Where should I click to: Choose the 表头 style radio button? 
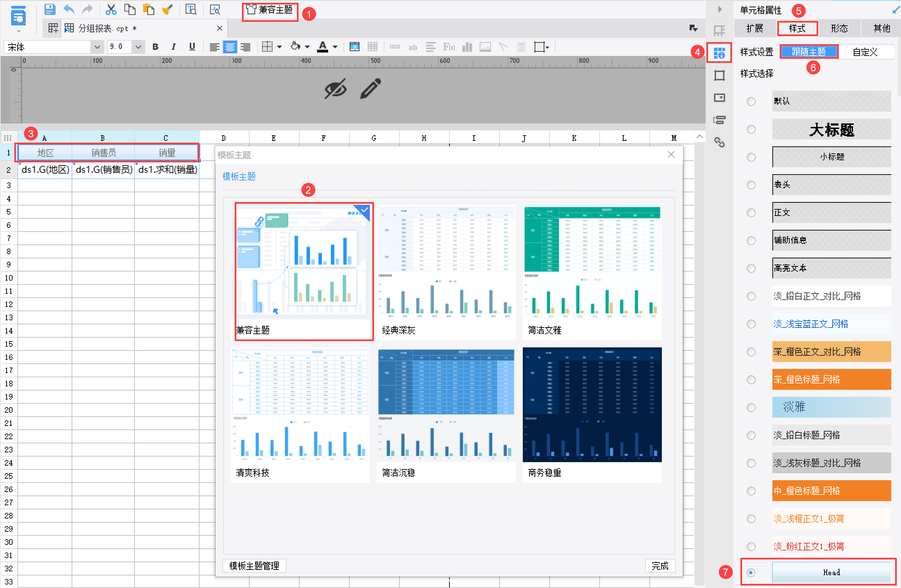pyautogui.click(x=751, y=185)
